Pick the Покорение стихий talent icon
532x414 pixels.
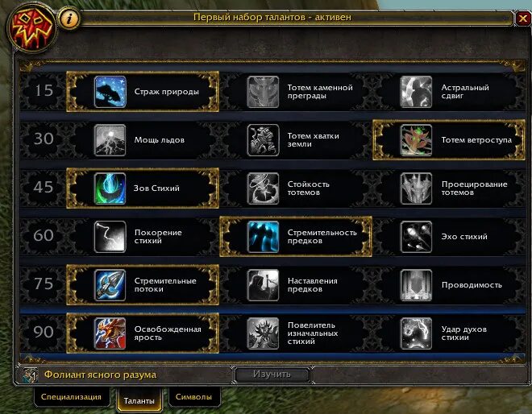110,237
